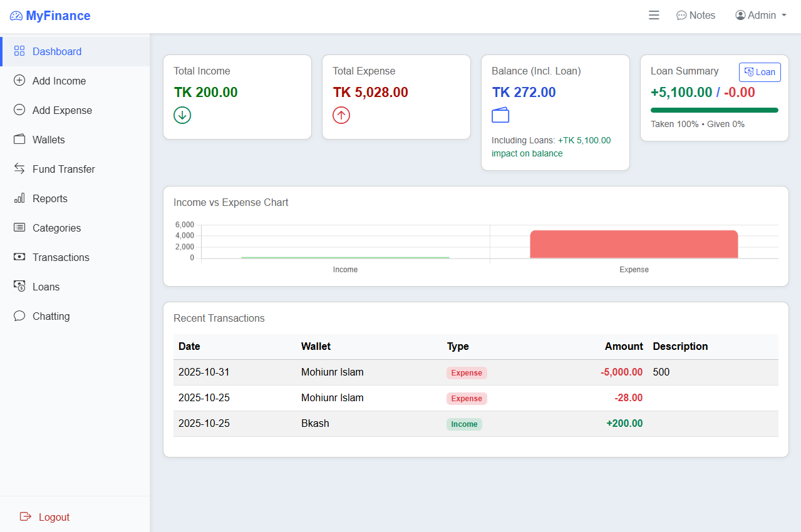Image resolution: width=801 pixels, height=532 pixels.
Task: Click the green loan progress bar
Action: pos(714,109)
